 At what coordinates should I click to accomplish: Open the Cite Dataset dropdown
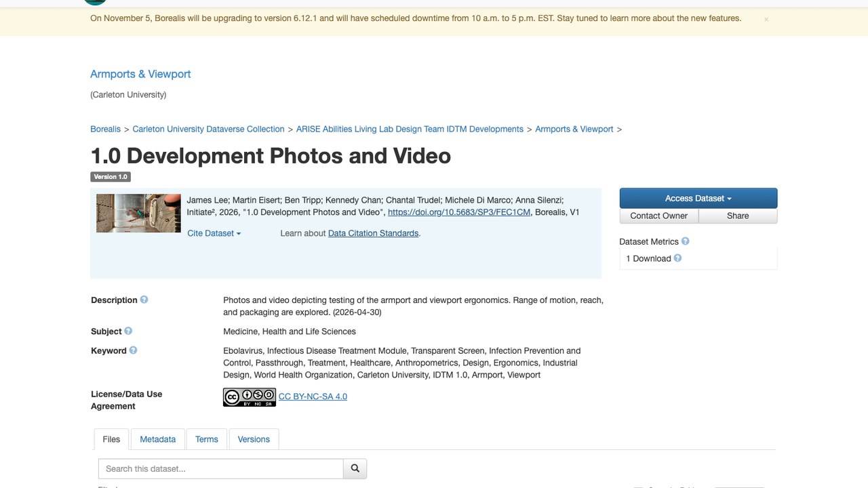(214, 233)
